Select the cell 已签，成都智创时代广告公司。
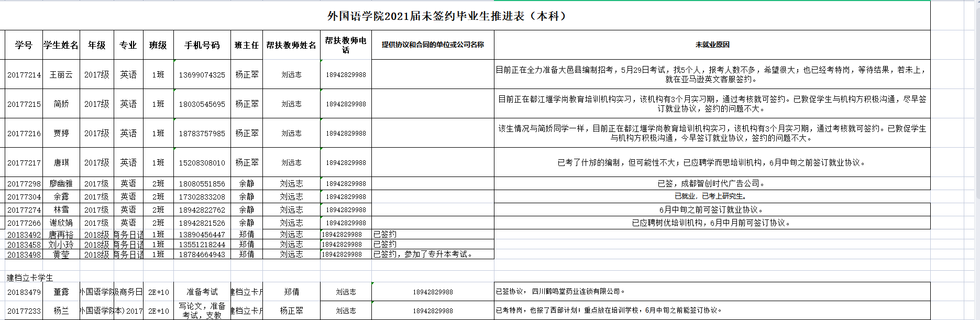980x320 pixels. (712, 183)
